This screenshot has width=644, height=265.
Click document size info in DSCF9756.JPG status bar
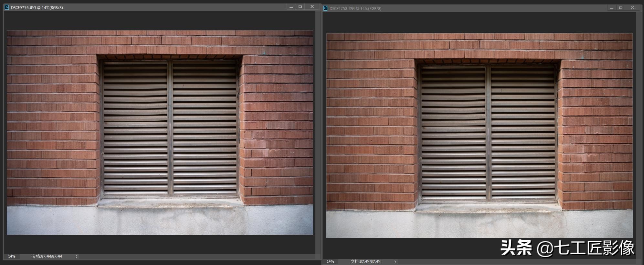(47, 256)
